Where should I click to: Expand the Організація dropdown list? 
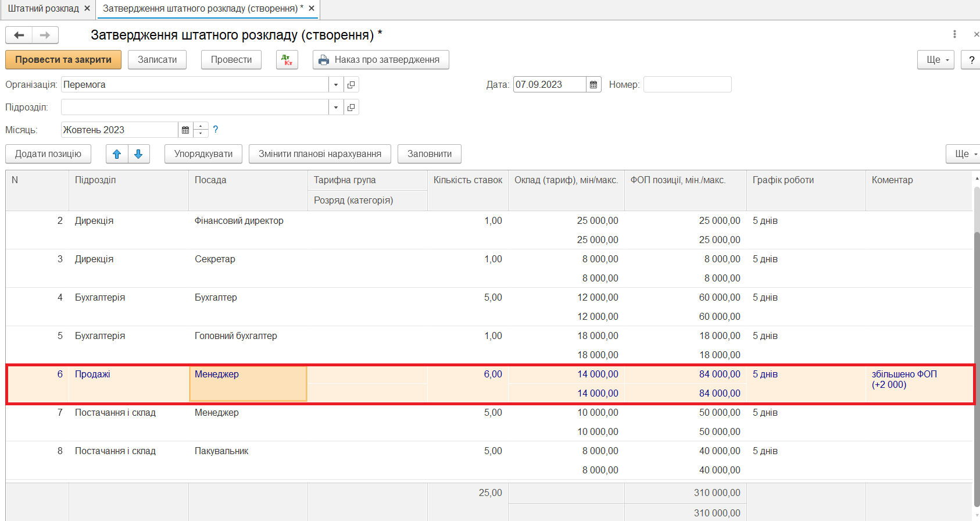coord(336,85)
